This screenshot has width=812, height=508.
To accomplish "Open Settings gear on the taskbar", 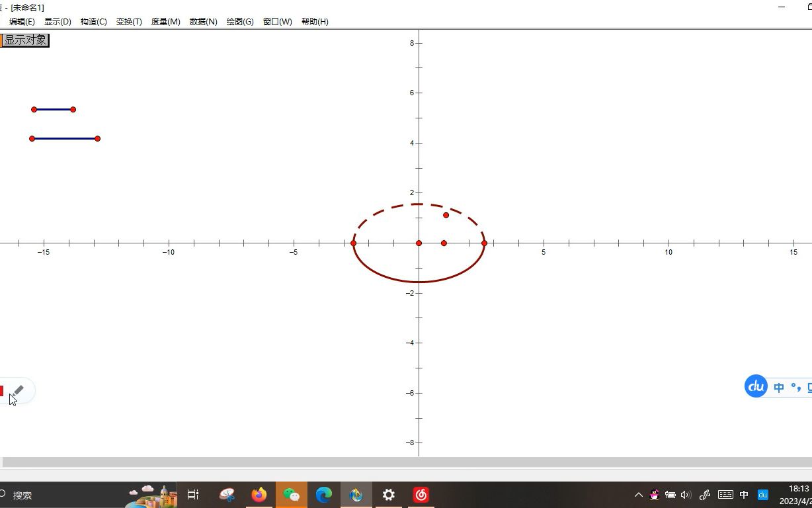I will (x=389, y=495).
